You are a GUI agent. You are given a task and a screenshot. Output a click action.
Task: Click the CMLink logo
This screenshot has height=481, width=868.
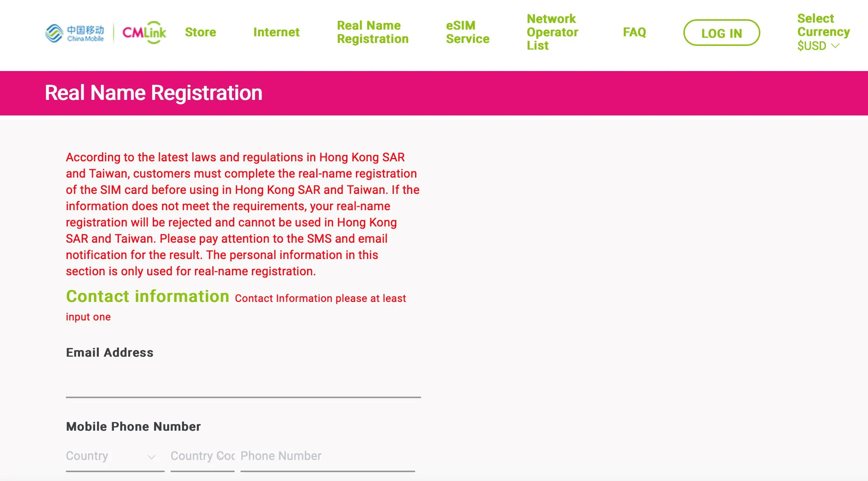(x=144, y=33)
